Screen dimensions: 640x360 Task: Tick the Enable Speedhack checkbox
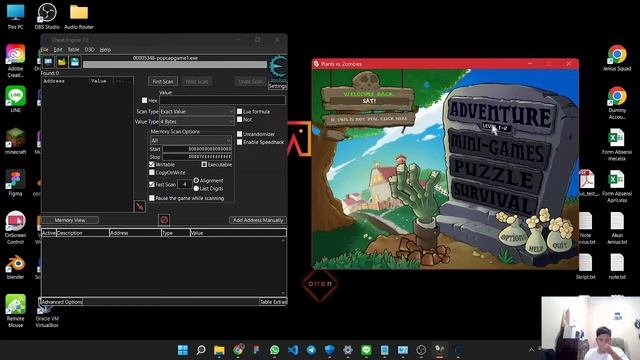pos(240,142)
